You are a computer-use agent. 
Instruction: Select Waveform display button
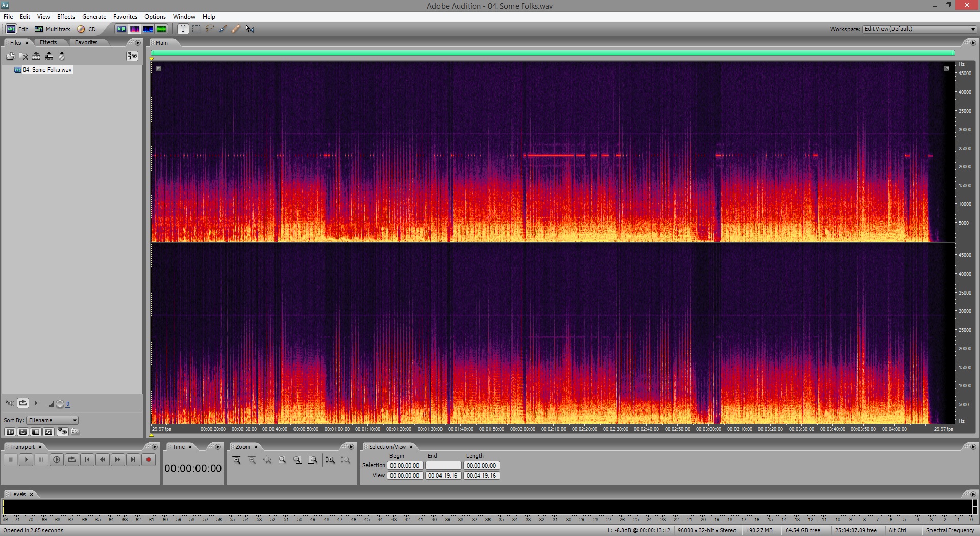click(121, 29)
